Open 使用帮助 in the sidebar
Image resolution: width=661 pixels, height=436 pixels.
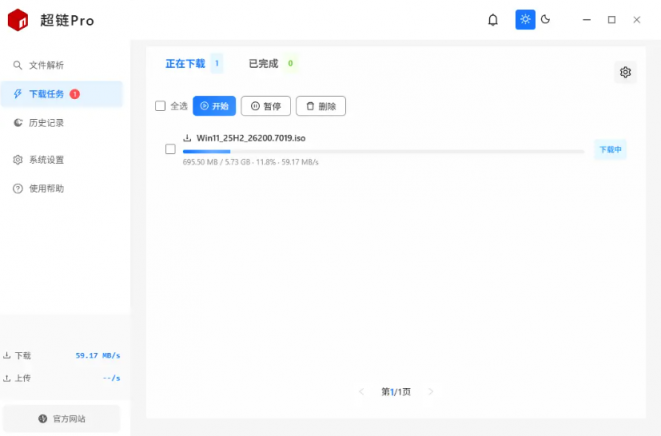pos(45,189)
